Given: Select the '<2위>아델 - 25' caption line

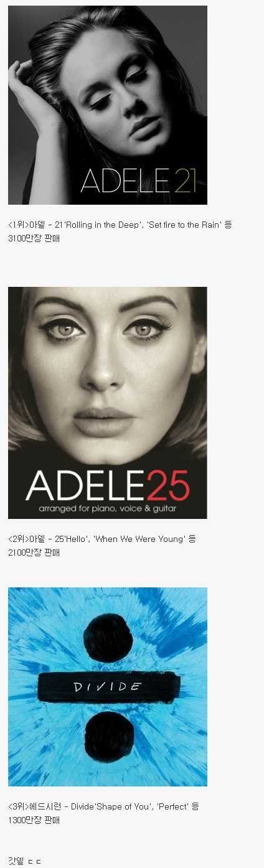Looking at the screenshot, I should click(102, 539).
